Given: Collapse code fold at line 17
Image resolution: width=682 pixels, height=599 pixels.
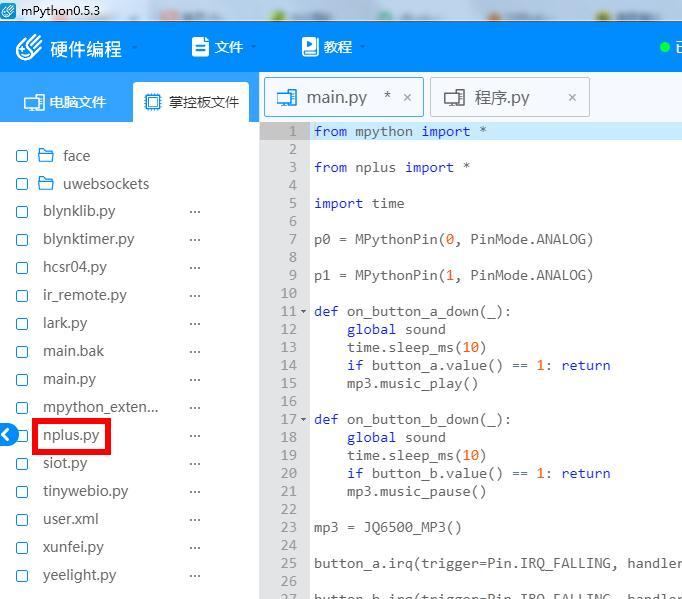Looking at the screenshot, I should (x=304, y=419).
